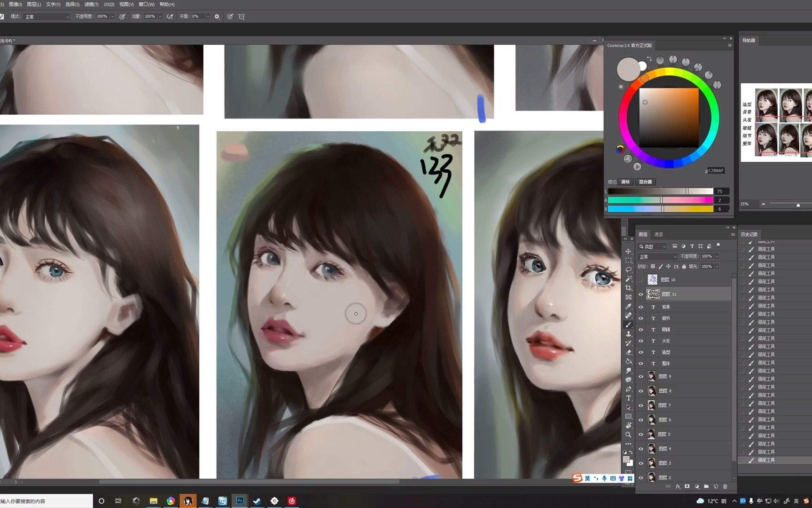Select the Clone Stamp tool
This screenshot has height=508, width=812.
click(628, 334)
